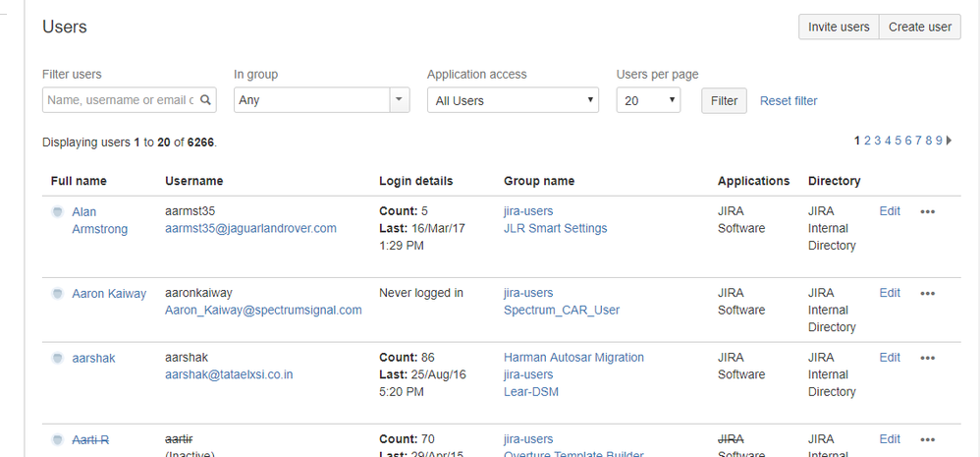Open the more-actions ellipsis for Aaron Kaiway
This screenshot has height=457, width=980.
(928, 293)
